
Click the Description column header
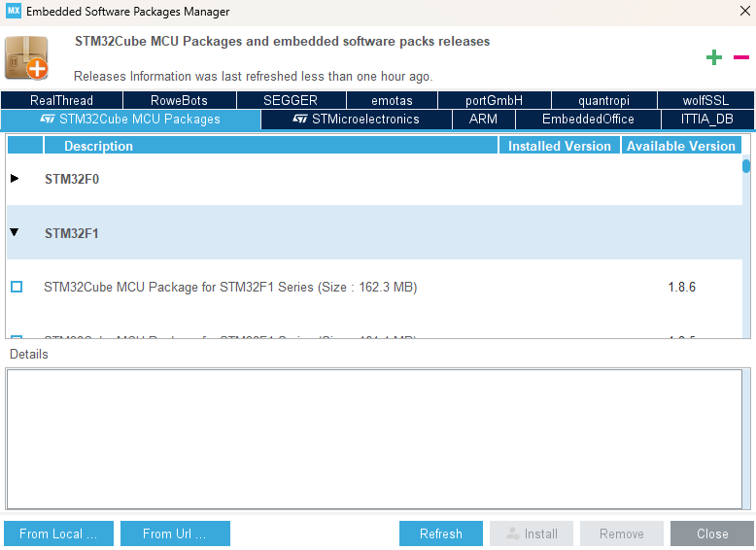[x=270, y=146]
